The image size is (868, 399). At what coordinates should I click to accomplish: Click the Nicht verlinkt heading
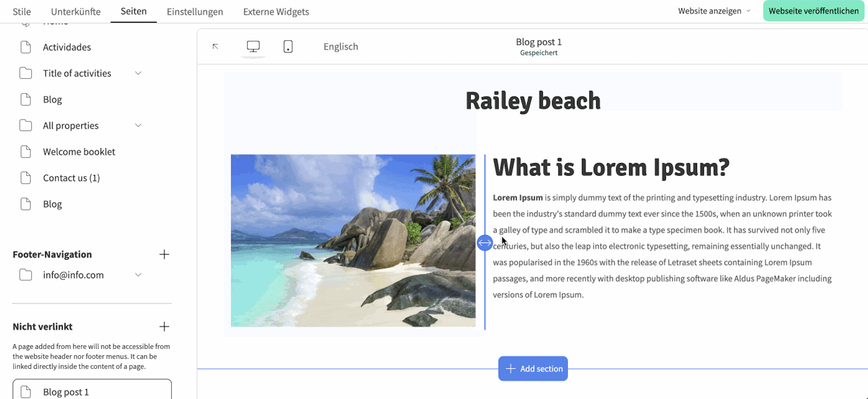point(43,326)
